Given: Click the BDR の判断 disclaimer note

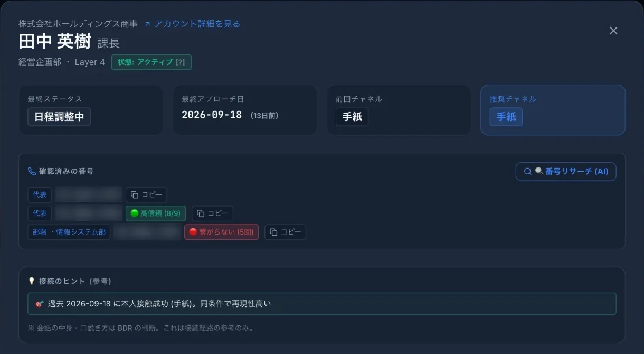Looking at the screenshot, I should [x=141, y=328].
